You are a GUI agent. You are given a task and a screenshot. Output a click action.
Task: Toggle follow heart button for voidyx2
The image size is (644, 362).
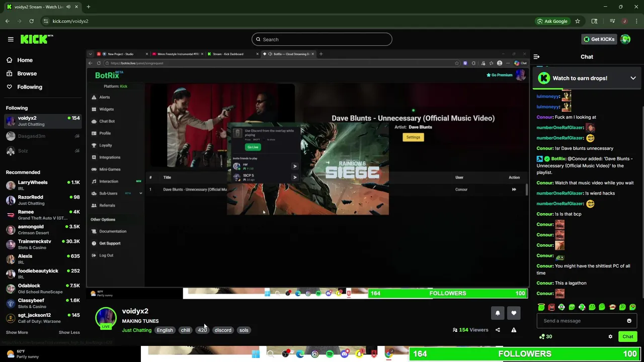(514, 313)
